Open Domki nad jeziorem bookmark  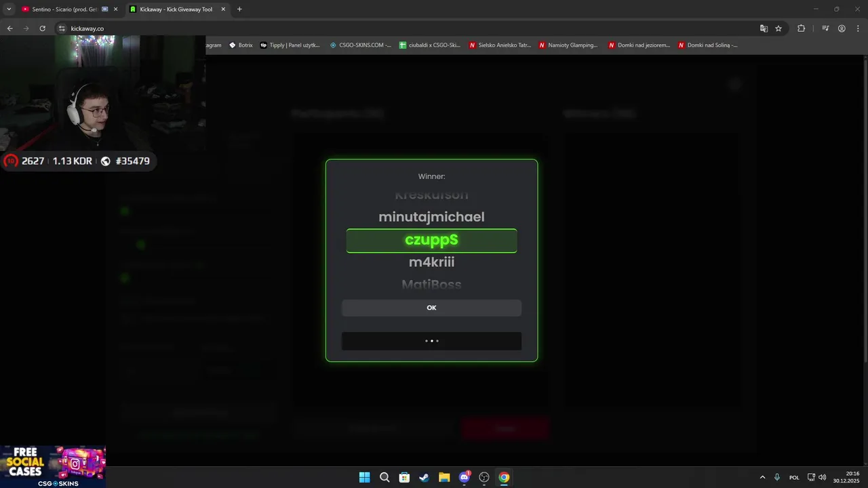point(639,45)
